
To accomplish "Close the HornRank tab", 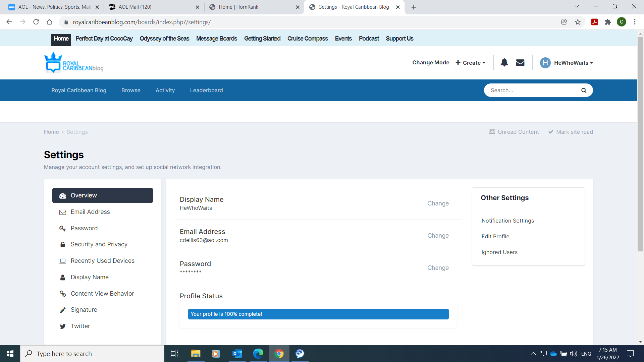I will (298, 7).
